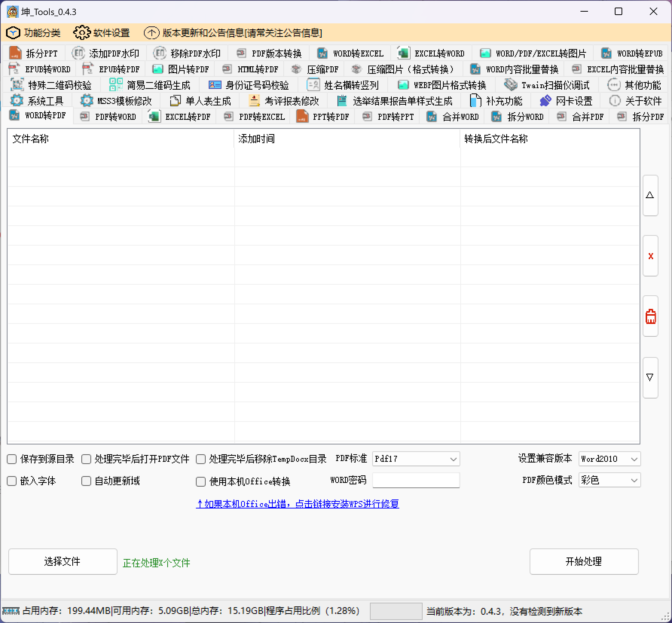Click the WORD密码 input field

[416, 480]
